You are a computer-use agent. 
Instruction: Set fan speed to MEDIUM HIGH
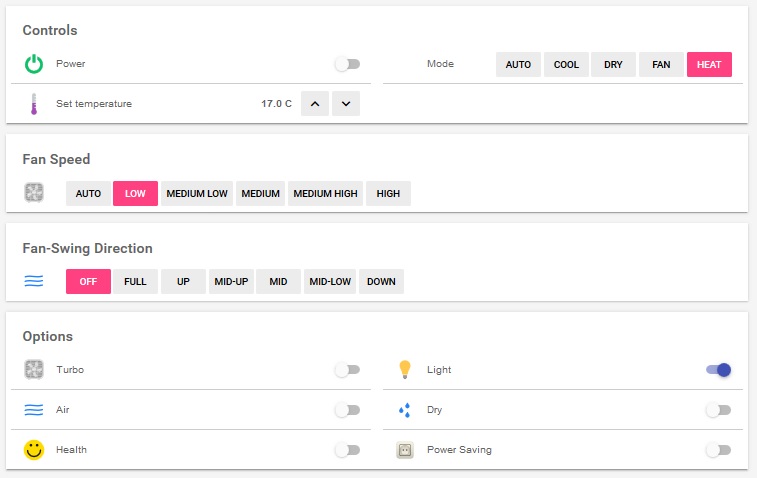click(325, 194)
